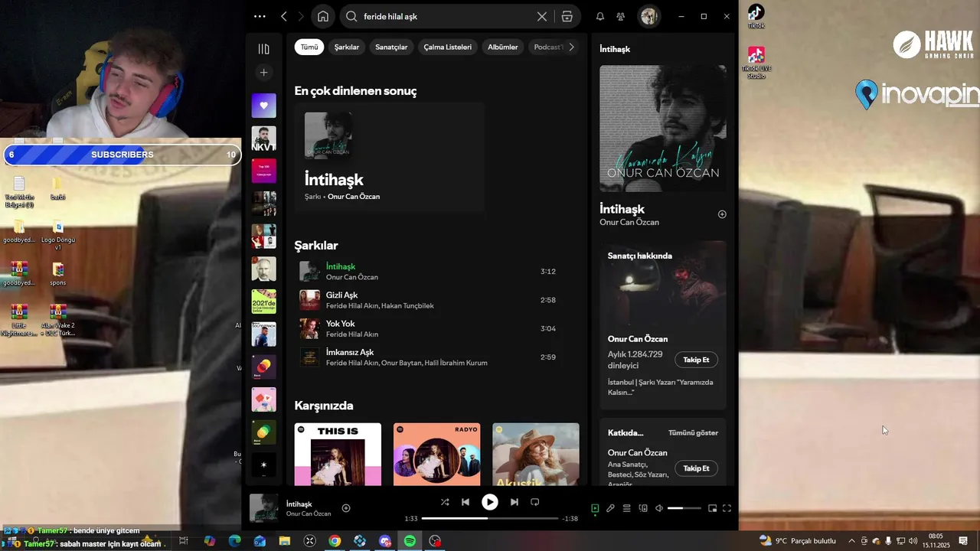The width and height of the screenshot is (980, 551).
Task: Open the miniplayer
Action: pyautogui.click(x=712, y=508)
